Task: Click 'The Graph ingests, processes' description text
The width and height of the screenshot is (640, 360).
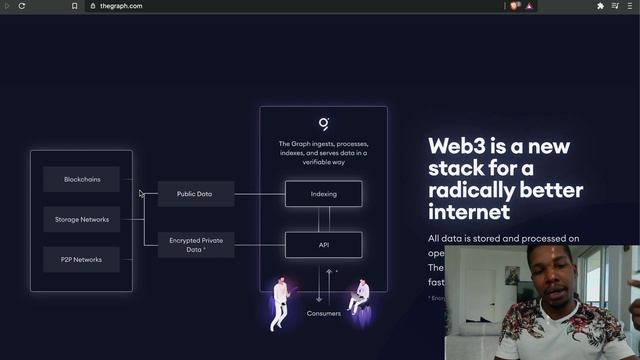Action: [x=324, y=153]
